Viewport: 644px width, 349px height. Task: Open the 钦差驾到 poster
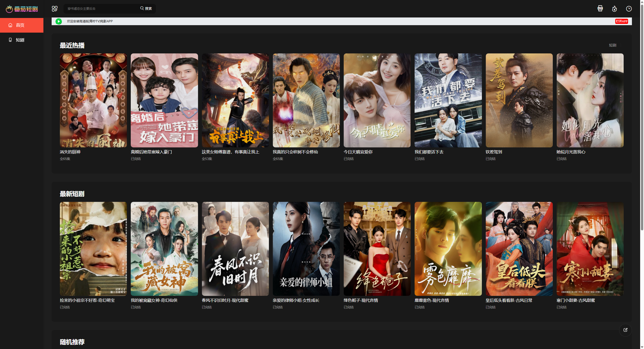tap(519, 100)
